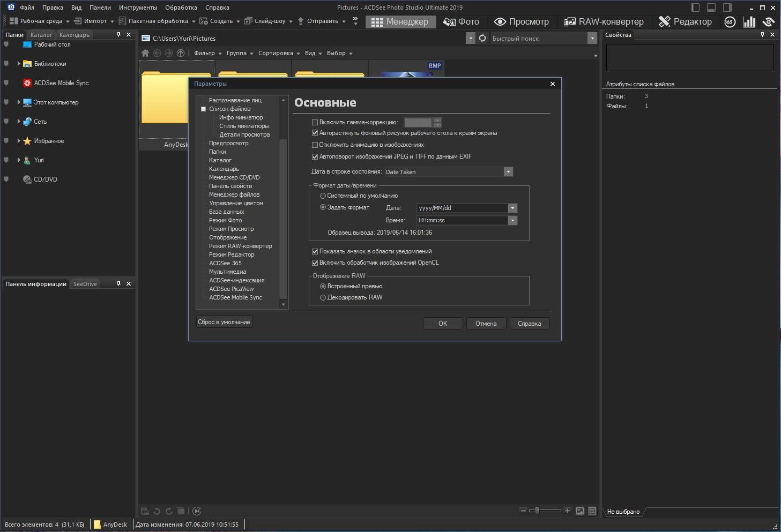Collapse the 'Список файлов' tree node
The width and height of the screenshot is (781, 532).
click(x=204, y=109)
